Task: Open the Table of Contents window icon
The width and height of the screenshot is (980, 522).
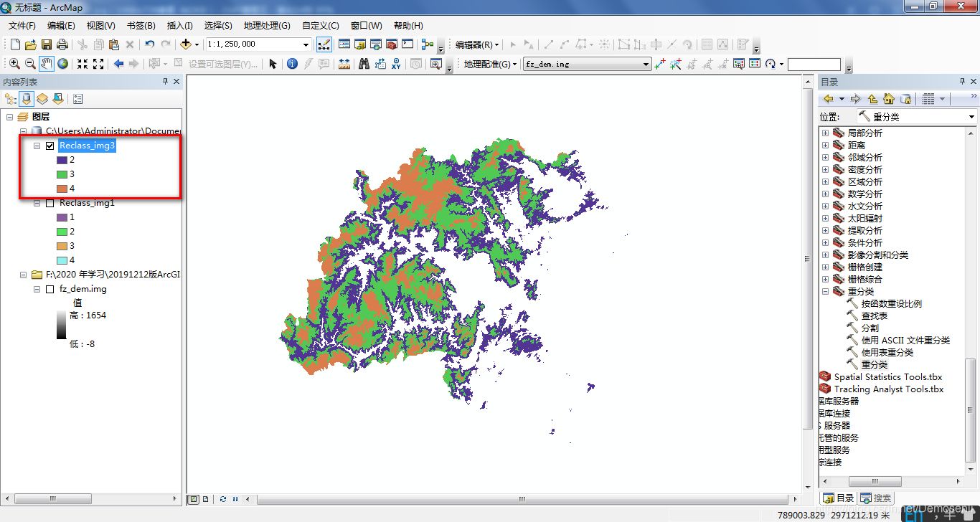Action: (344, 44)
